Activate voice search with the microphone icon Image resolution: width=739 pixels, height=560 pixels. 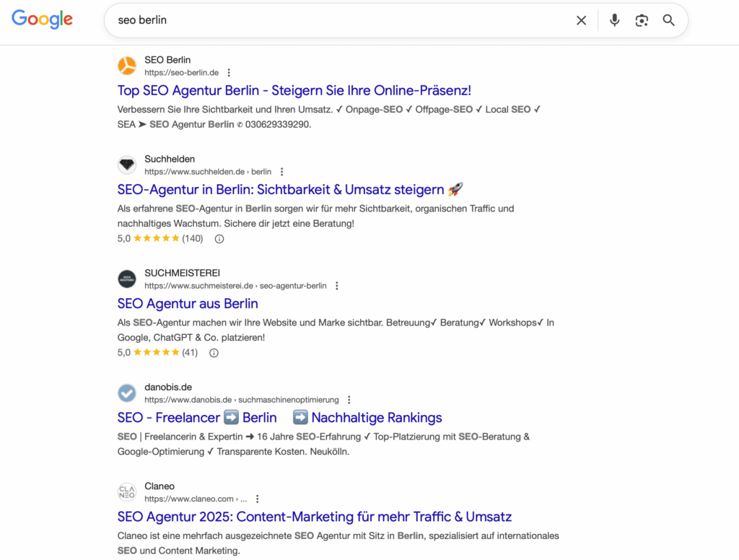pyautogui.click(x=614, y=20)
